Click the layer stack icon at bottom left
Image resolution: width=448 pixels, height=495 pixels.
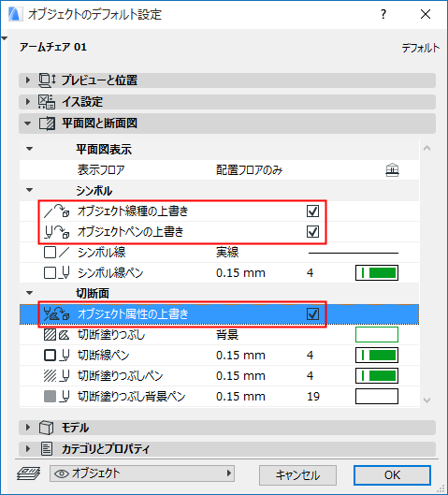click(x=28, y=473)
